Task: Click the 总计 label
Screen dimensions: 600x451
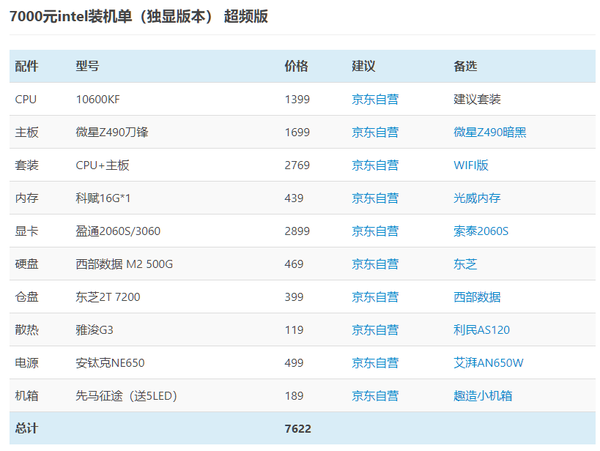Action: (x=26, y=428)
